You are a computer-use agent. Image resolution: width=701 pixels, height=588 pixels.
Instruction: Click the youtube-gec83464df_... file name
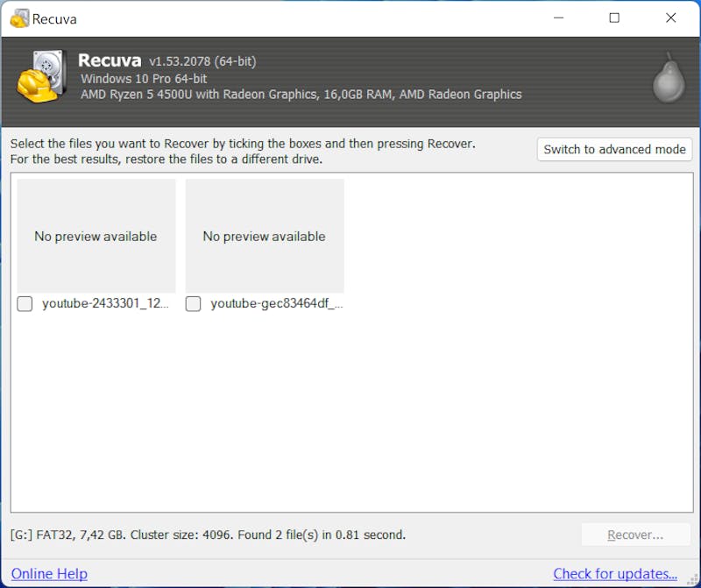click(277, 303)
